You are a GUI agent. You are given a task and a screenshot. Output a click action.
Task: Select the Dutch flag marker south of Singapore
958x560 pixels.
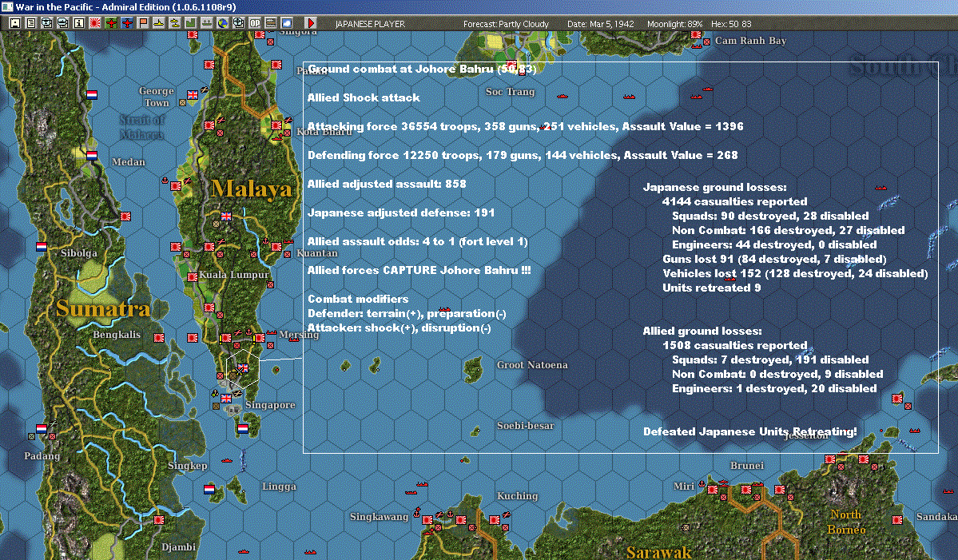click(x=243, y=428)
